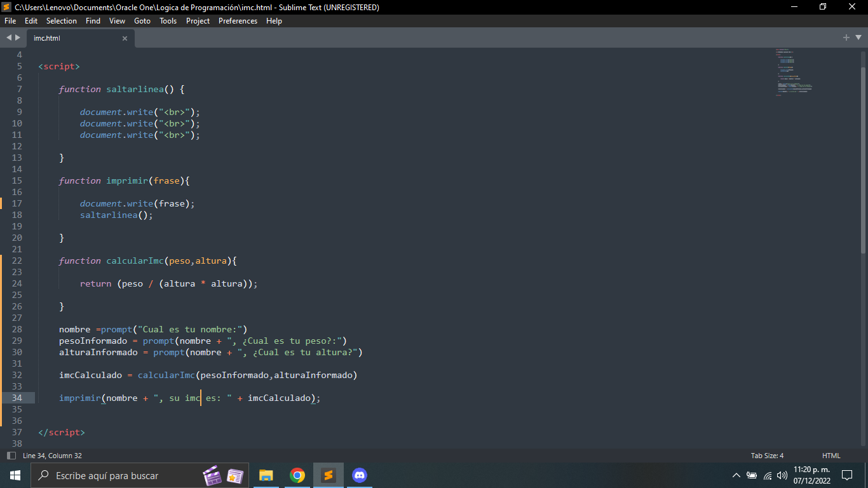Open the Goto menu
The width and height of the screenshot is (868, 488).
[142, 21]
